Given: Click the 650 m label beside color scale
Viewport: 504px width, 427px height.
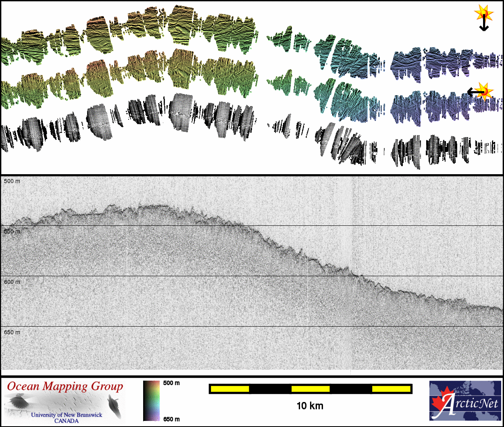Looking at the screenshot, I should (171, 419).
